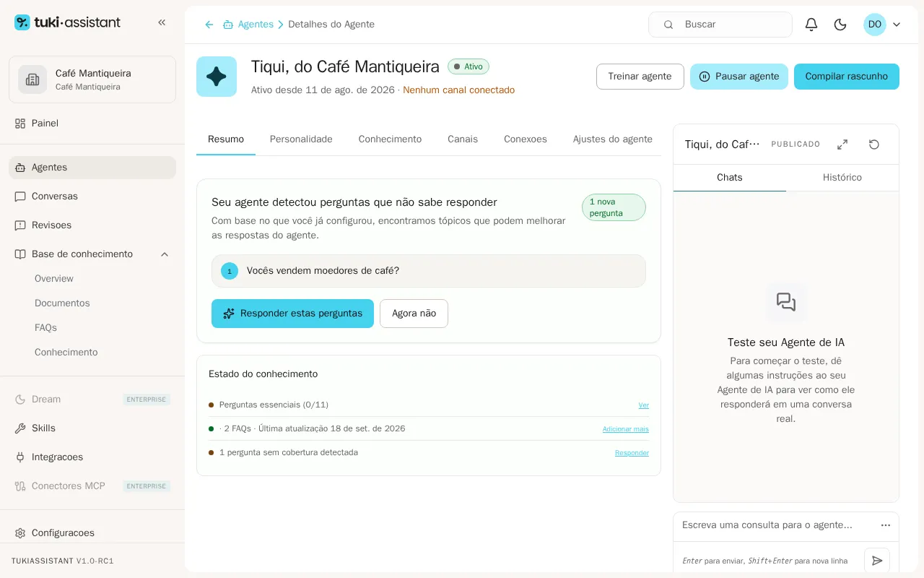The image size is (924, 578).
Task: Open Conversas in the sidebar
Action: [x=92, y=197]
